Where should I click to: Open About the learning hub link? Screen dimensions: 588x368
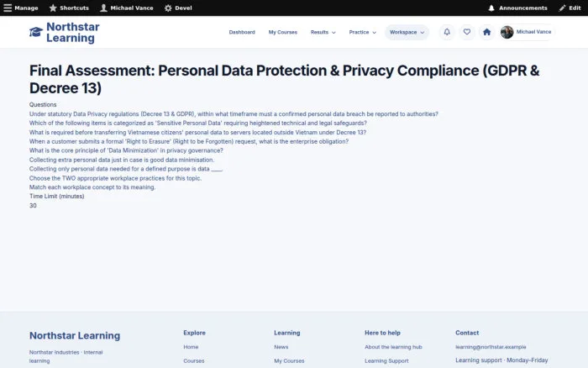tap(393, 347)
